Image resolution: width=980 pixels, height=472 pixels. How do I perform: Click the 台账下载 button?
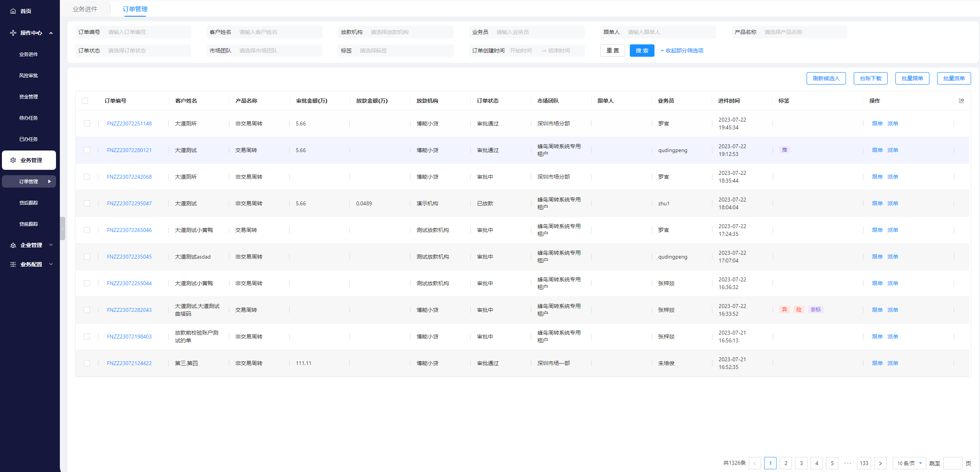click(x=871, y=78)
